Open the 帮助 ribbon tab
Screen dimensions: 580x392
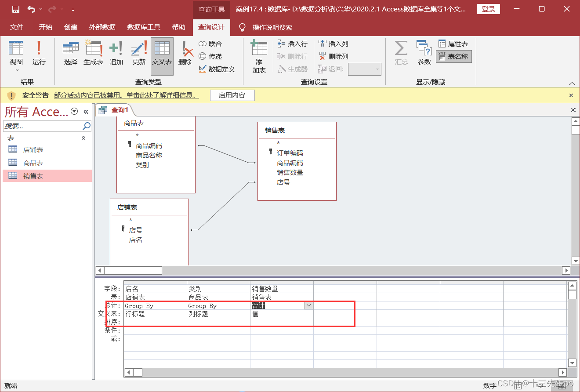(x=178, y=27)
